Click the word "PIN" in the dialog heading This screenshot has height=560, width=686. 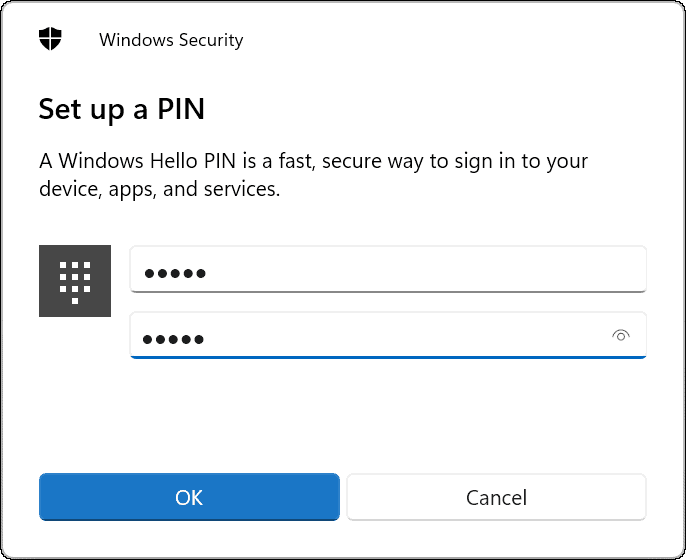[x=181, y=109]
